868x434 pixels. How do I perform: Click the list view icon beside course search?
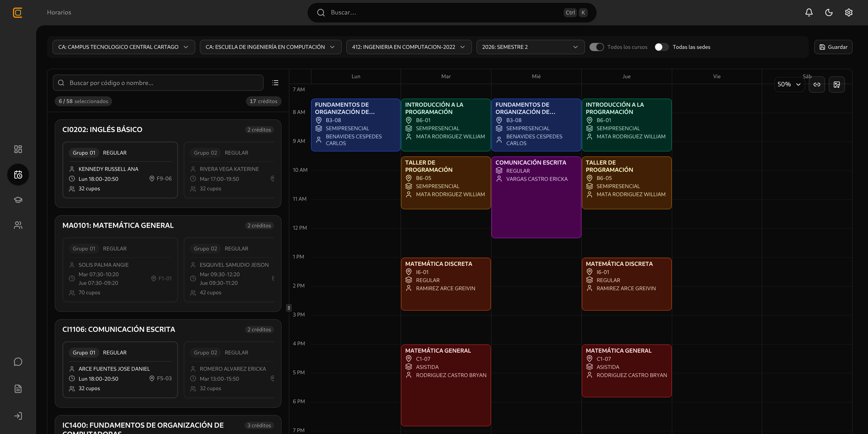(275, 83)
